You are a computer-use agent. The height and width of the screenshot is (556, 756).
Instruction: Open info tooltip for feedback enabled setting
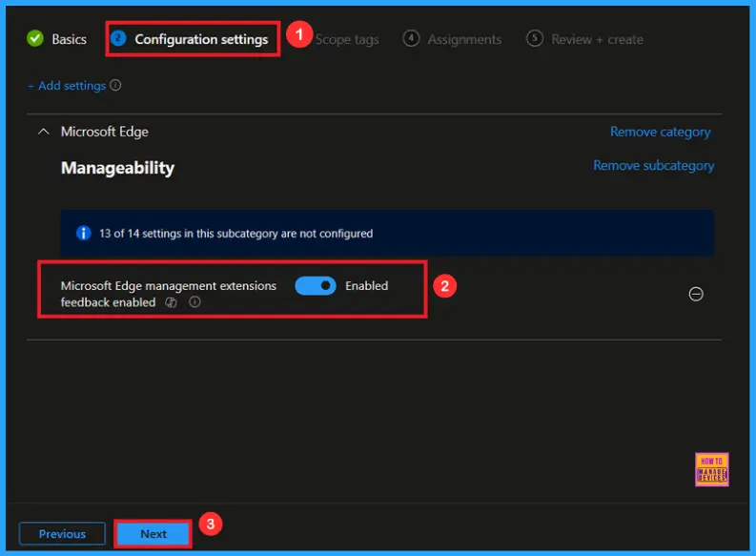tap(194, 302)
